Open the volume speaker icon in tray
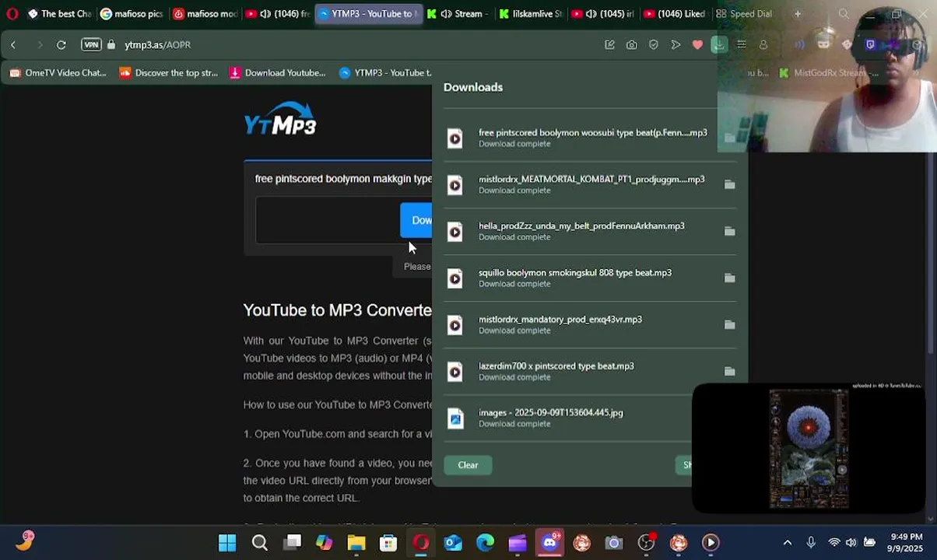Viewport: 937px width, 560px height. 851,543
